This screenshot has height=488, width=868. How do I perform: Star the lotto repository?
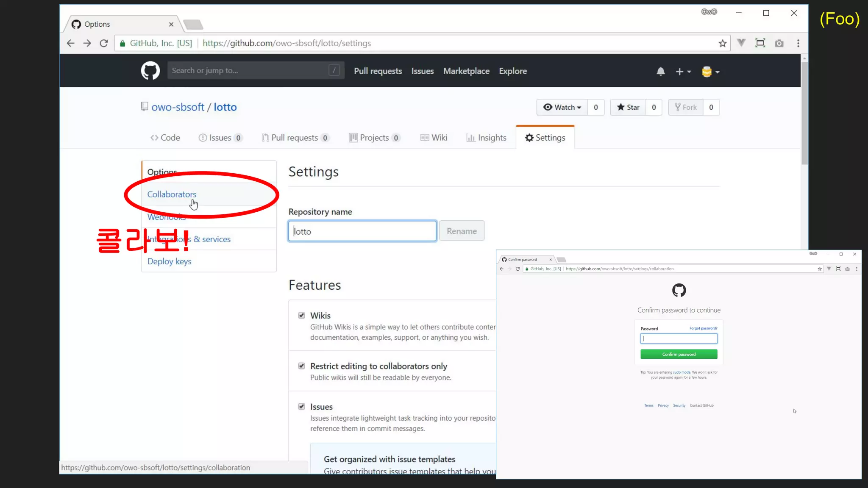628,107
